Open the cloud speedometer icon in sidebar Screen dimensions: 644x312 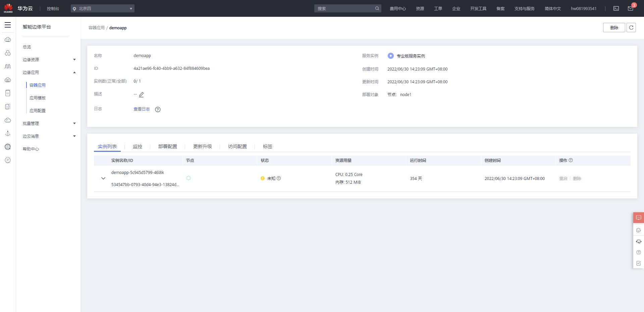[8, 120]
